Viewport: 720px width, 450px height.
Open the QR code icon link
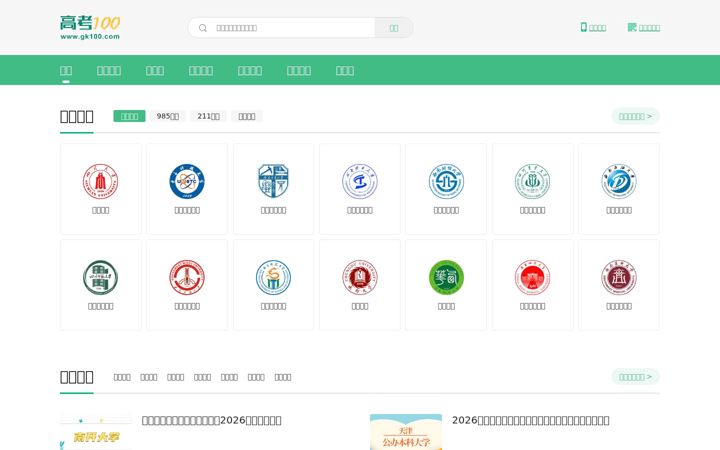click(x=632, y=28)
